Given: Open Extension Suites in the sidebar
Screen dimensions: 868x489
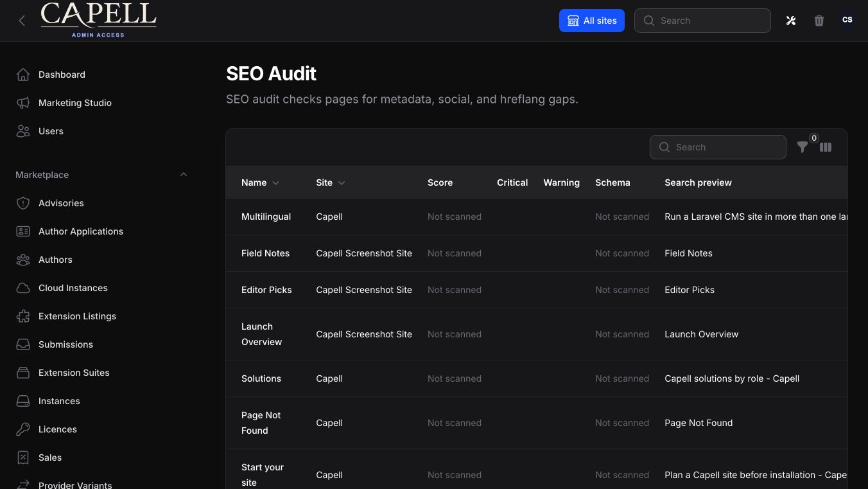Looking at the screenshot, I should pos(74,373).
